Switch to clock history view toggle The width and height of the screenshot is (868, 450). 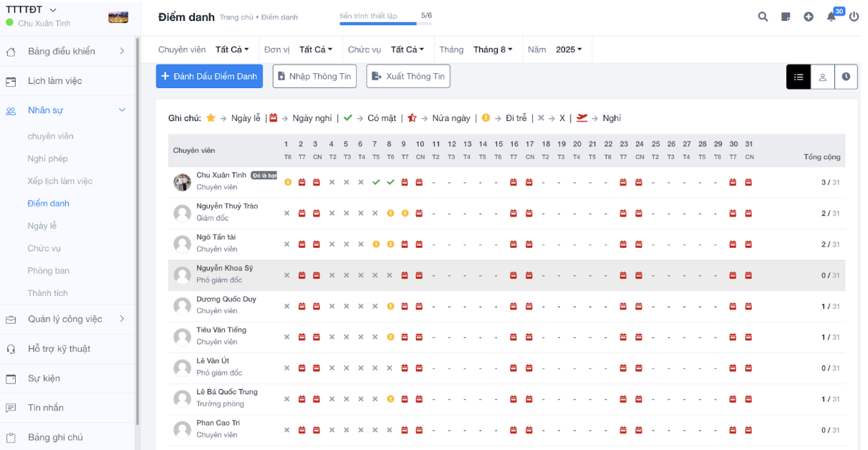[846, 77]
